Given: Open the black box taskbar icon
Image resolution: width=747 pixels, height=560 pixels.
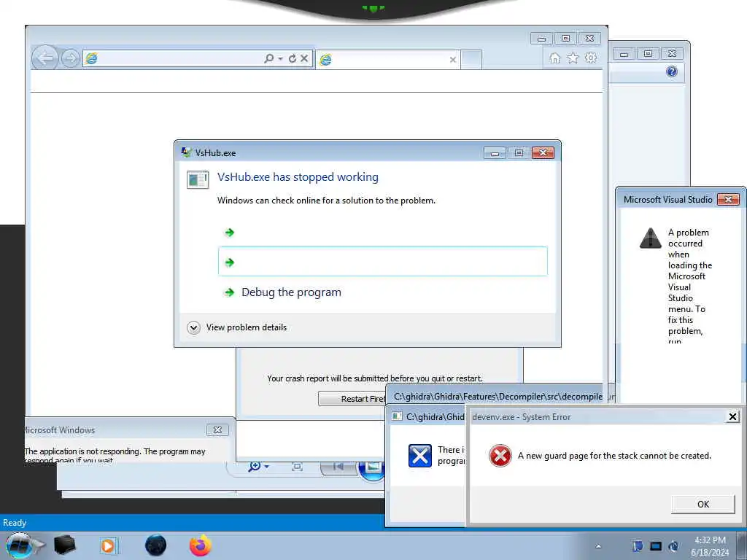Looking at the screenshot, I should [65, 545].
